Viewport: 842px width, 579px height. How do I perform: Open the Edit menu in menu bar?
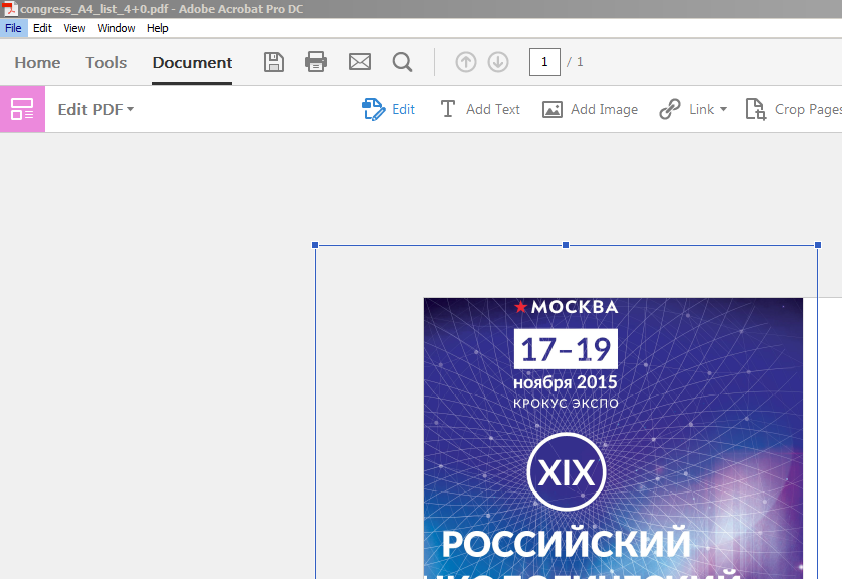pos(42,28)
